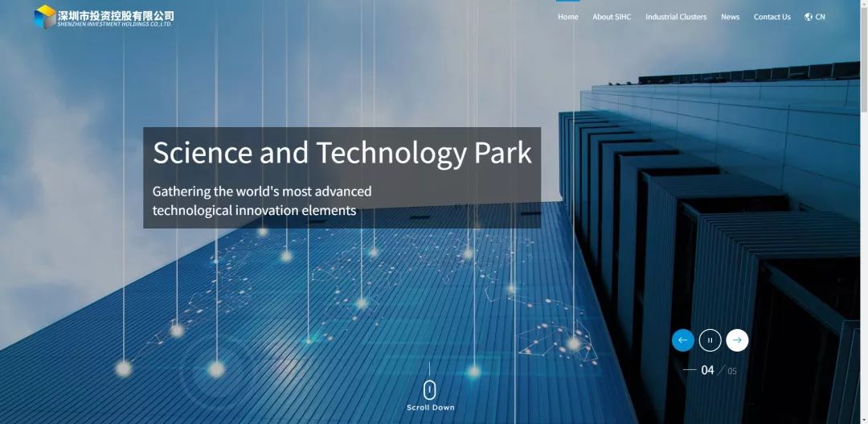Advance to next slide with right arrow
Screen dimensions: 868x424
tap(737, 340)
